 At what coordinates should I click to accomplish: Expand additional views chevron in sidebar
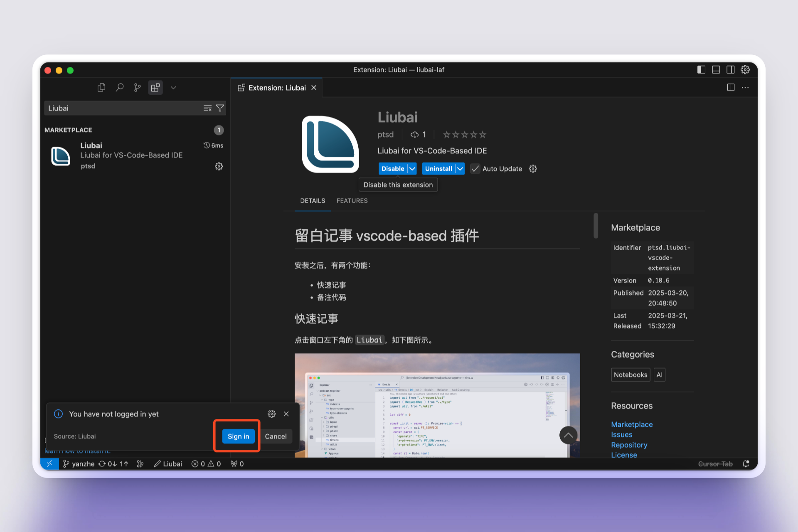[174, 88]
